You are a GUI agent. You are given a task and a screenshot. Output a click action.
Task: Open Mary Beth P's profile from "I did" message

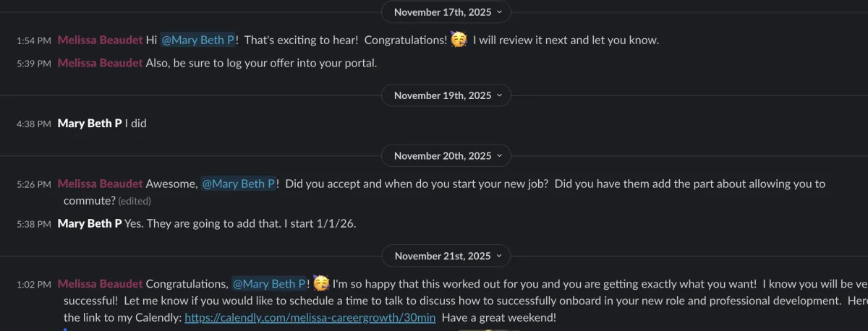pyautogui.click(x=89, y=124)
